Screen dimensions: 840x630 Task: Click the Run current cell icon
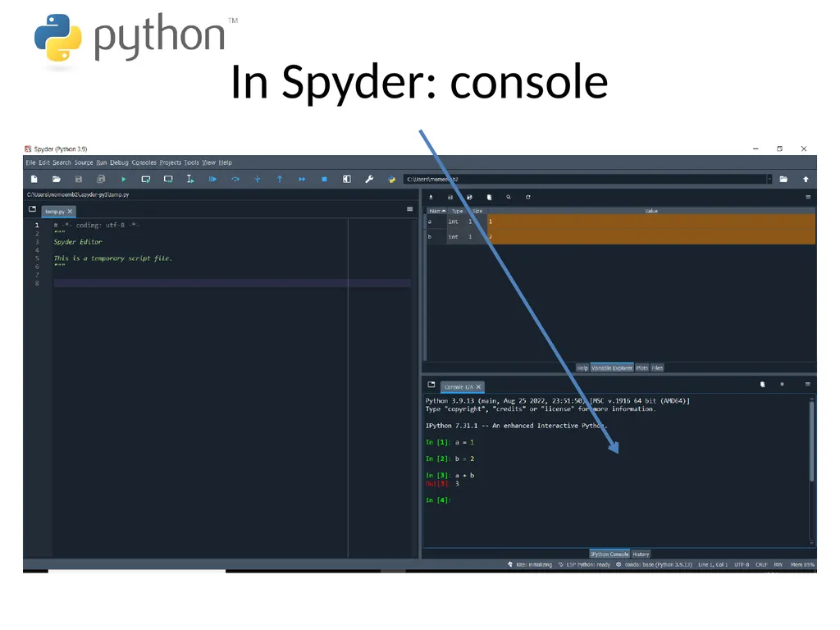[146, 180]
